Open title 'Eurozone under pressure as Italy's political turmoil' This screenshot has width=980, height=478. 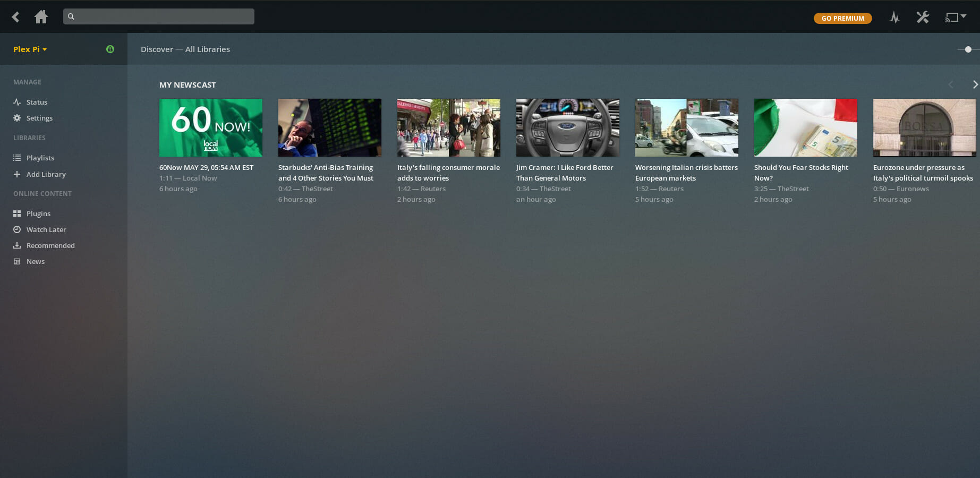[923, 173]
